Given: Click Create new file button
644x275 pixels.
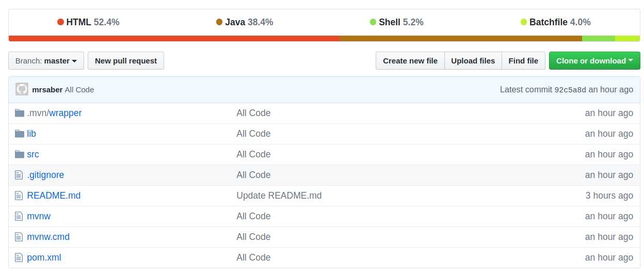Looking at the screenshot, I should pyautogui.click(x=410, y=60).
